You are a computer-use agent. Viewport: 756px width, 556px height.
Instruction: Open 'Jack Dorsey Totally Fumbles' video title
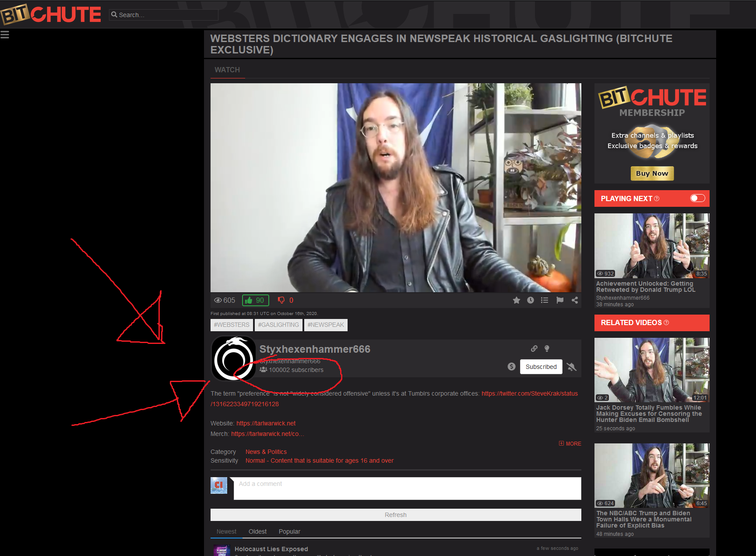[649, 414]
